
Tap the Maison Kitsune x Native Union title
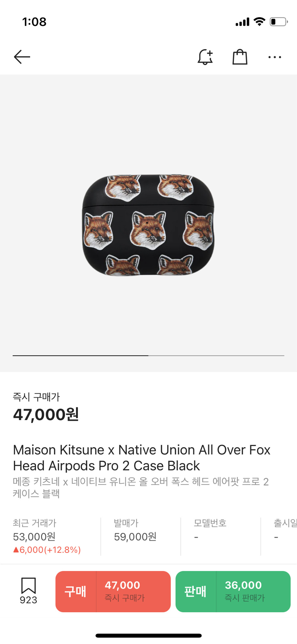point(142,458)
